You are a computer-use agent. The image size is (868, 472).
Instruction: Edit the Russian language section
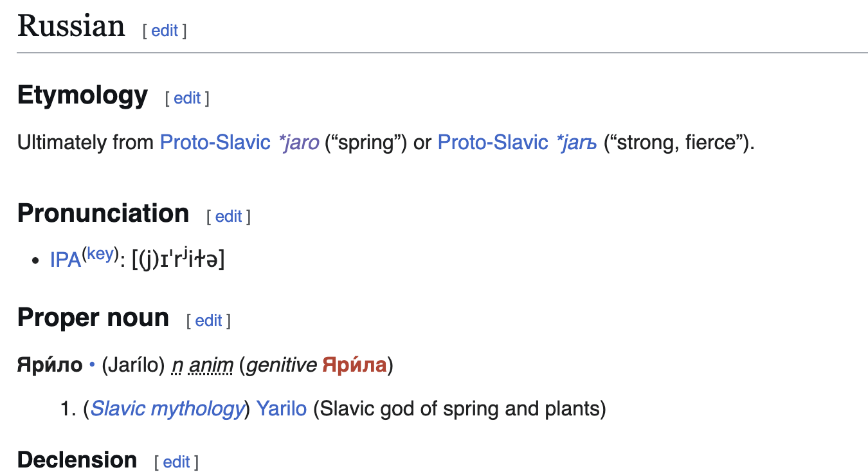[165, 30]
